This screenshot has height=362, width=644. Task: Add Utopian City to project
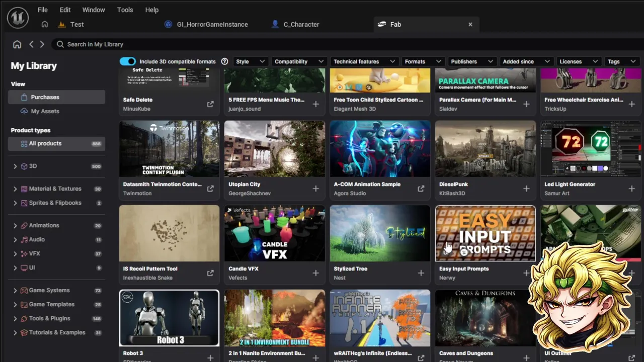tap(315, 189)
